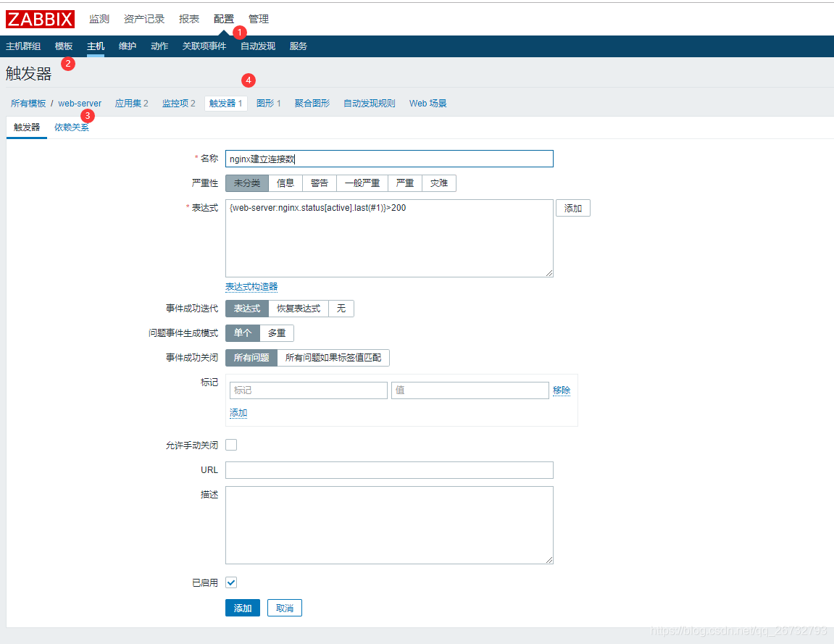834x644 pixels.
Task: Click the tag 值 field
Action: [x=470, y=390]
